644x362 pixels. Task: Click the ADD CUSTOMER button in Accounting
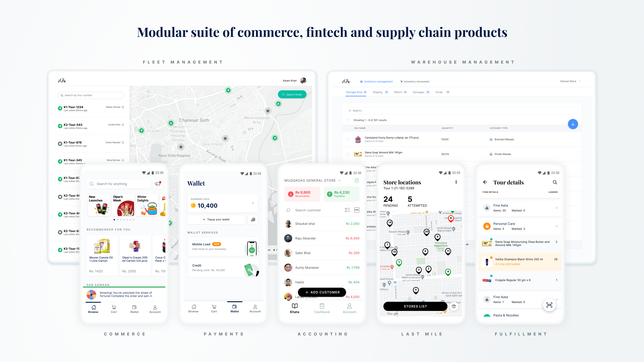(x=322, y=292)
